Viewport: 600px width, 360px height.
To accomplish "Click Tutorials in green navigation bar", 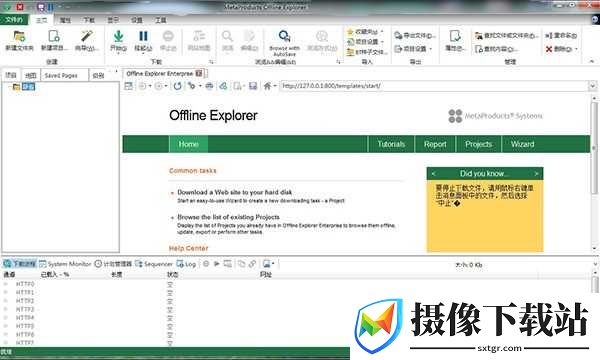I will coord(391,144).
